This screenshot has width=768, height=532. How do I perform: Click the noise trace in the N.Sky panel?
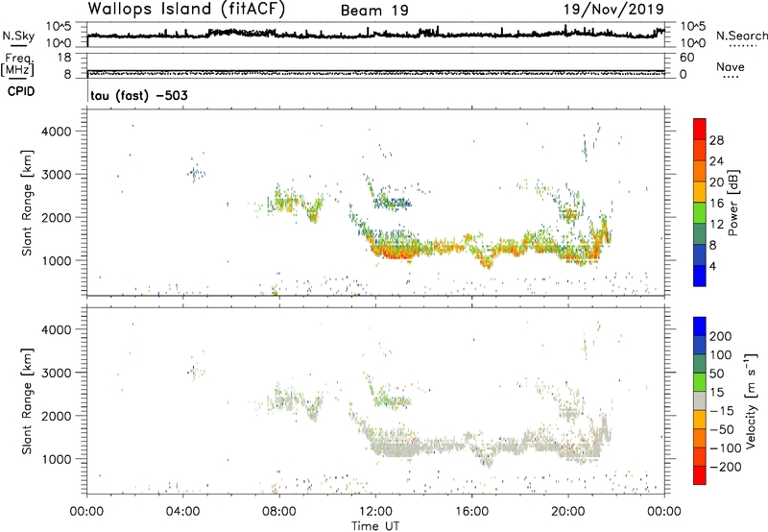tap(375, 35)
